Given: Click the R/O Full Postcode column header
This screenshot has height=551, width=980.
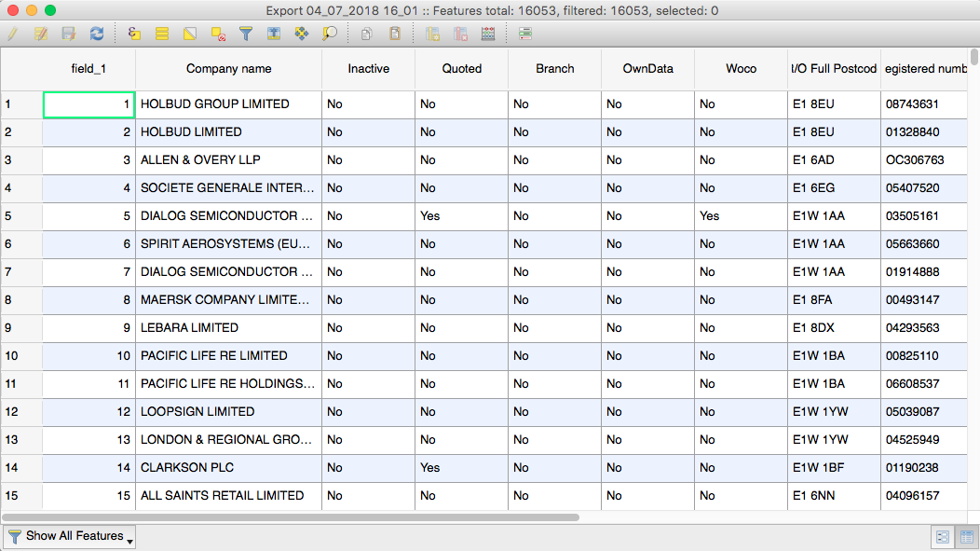Looking at the screenshot, I should (835, 69).
